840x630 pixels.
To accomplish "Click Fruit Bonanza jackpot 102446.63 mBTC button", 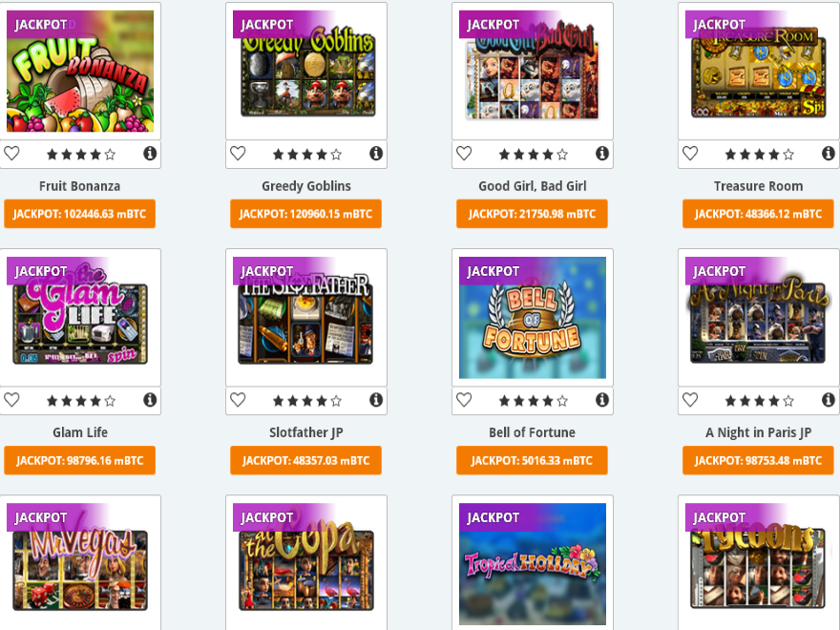I will tap(80, 214).
